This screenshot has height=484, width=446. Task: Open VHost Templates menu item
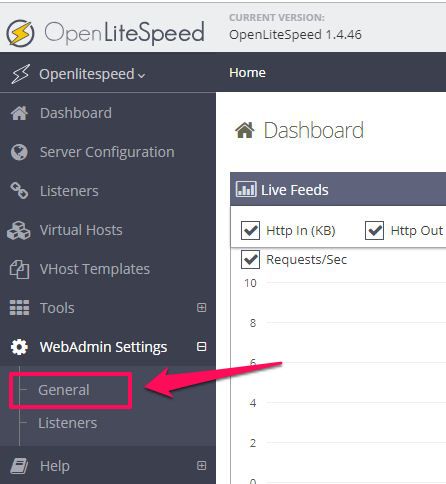pyautogui.click(x=95, y=269)
